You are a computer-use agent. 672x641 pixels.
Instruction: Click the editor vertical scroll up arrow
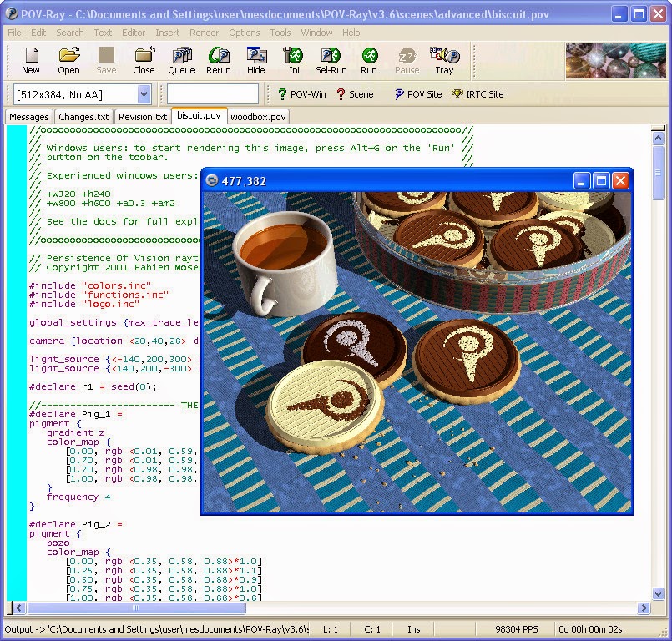tap(659, 138)
